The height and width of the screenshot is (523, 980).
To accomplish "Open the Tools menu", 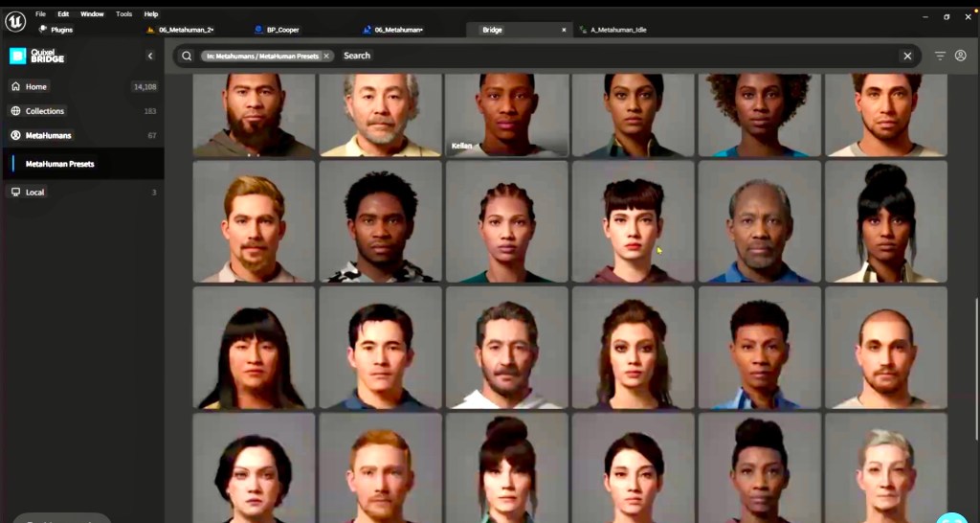I will click(124, 14).
